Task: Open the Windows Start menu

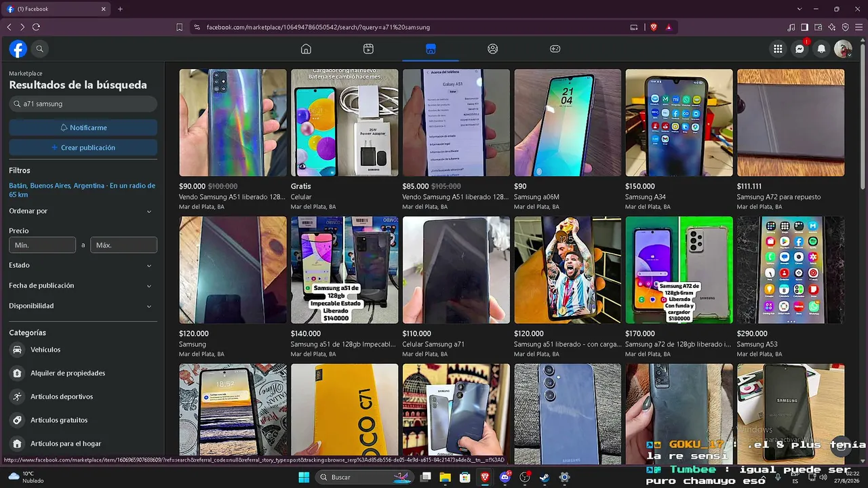Action: click(304, 477)
